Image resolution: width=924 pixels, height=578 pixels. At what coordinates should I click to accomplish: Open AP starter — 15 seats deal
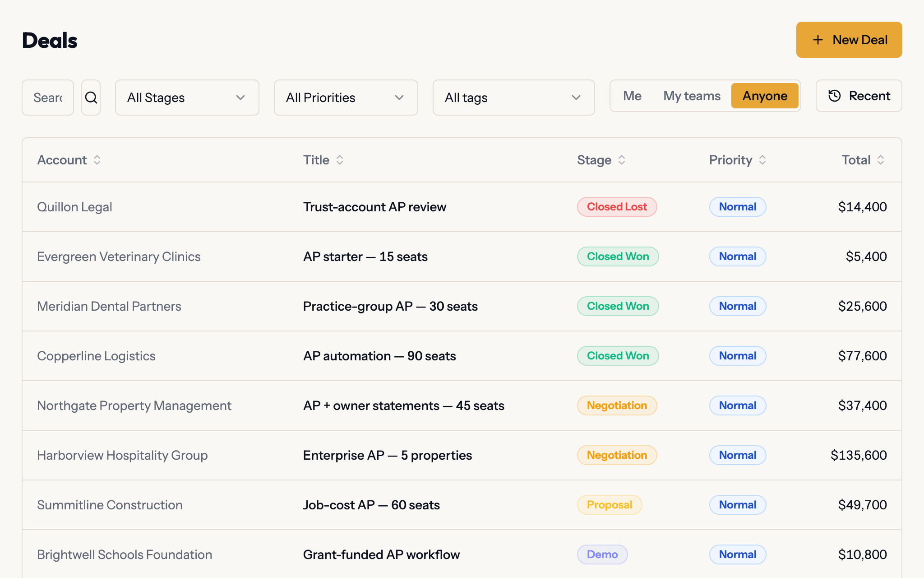pyautogui.click(x=365, y=256)
